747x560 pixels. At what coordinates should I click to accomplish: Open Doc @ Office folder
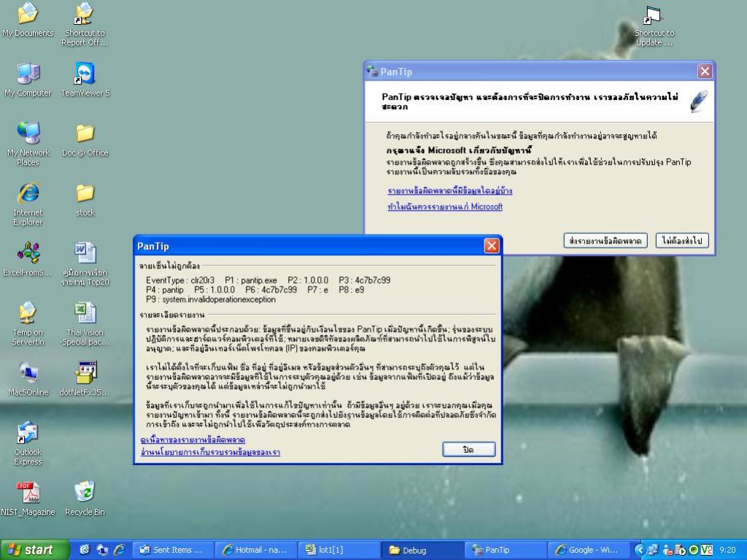click(x=85, y=140)
